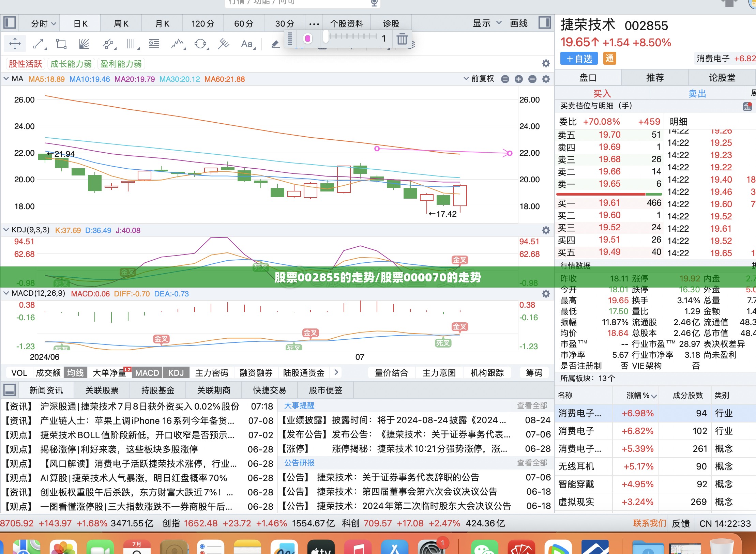
Task: Select the fan lines drawing tool
Action: pyautogui.click(x=84, y=44)
